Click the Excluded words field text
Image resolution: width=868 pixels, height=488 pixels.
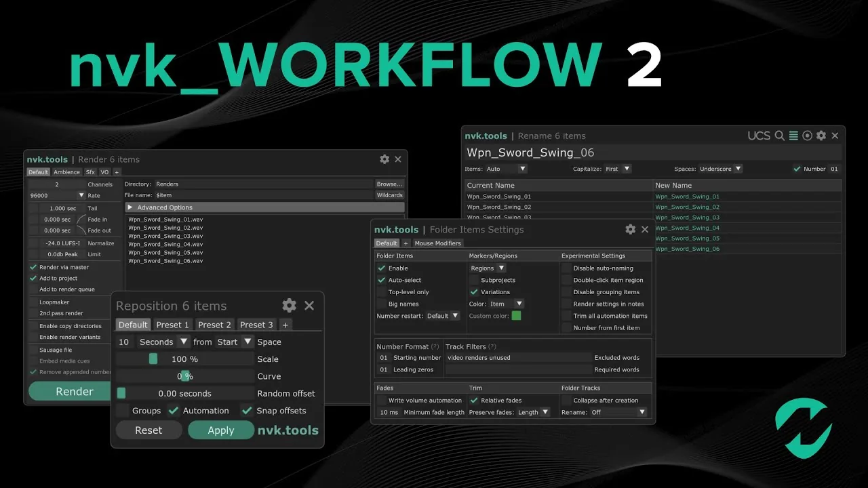pos(518,358)
